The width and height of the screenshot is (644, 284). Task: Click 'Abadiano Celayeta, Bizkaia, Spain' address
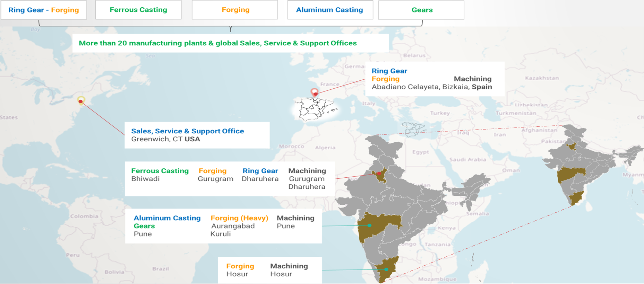click(x=432, y=87)
